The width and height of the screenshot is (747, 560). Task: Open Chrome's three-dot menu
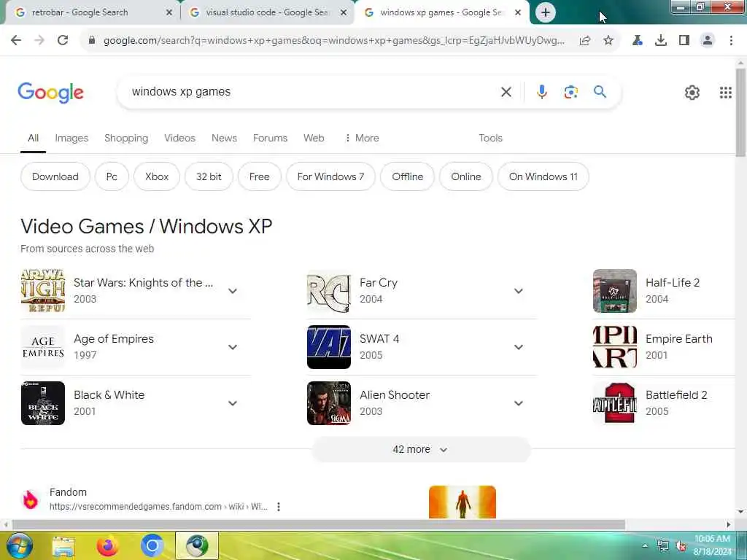pyautogui.click(x=731, y=41)
